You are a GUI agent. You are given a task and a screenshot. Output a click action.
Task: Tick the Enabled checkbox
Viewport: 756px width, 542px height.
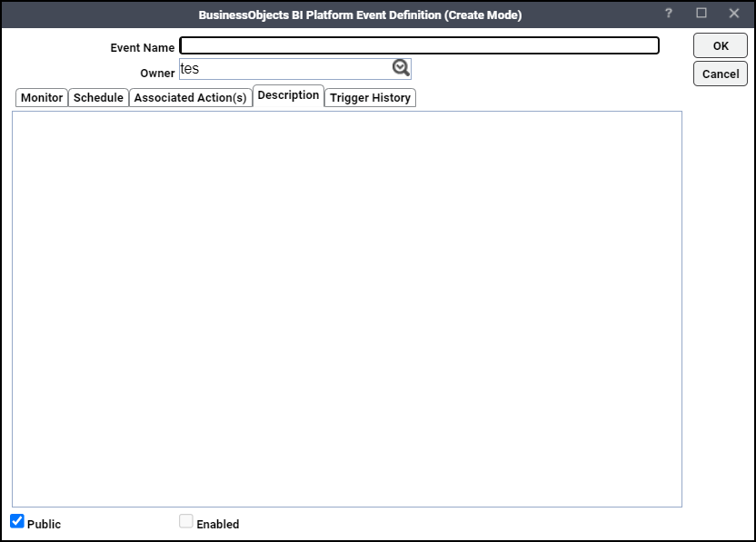point(186,521)
